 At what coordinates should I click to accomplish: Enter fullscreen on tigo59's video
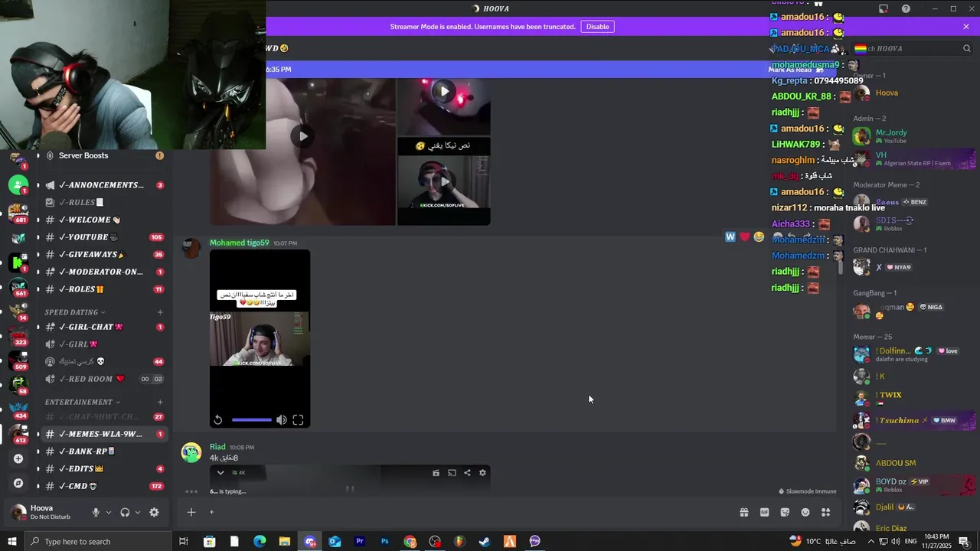[298, 419]
